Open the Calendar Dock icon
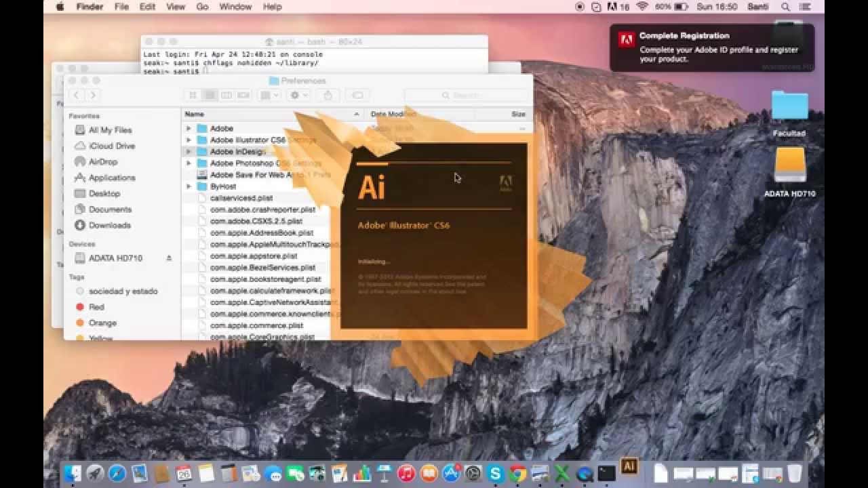 [183, 473]
